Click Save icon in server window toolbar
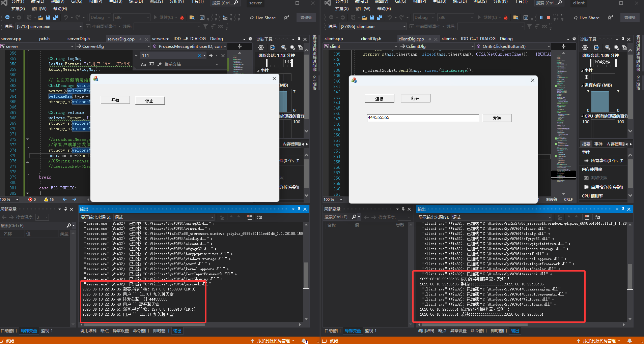The image size is (644, 344). tap(48, 18)
